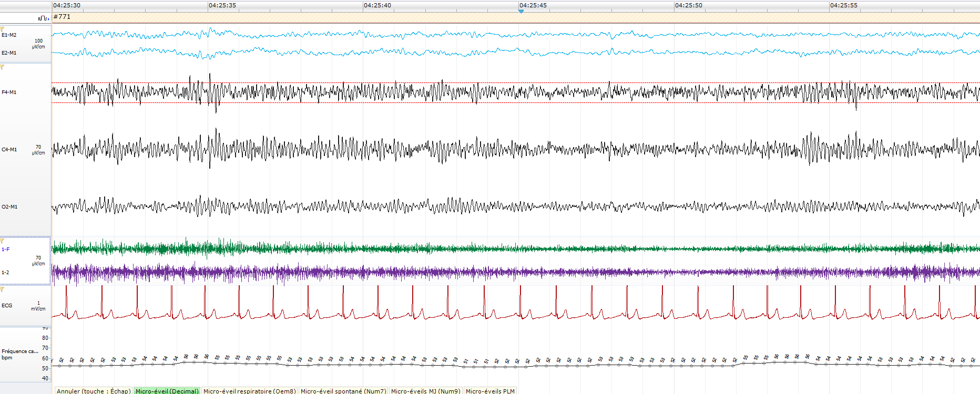
Task: Click the filter funnel icon above E1-M2
Action: (x=3, y=29)
